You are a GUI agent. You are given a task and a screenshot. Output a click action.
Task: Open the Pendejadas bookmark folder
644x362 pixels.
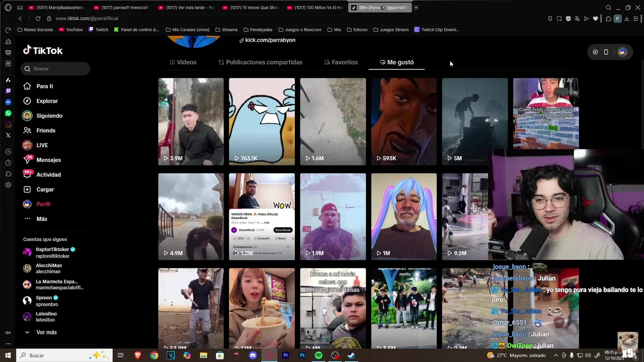coord(258,30)
